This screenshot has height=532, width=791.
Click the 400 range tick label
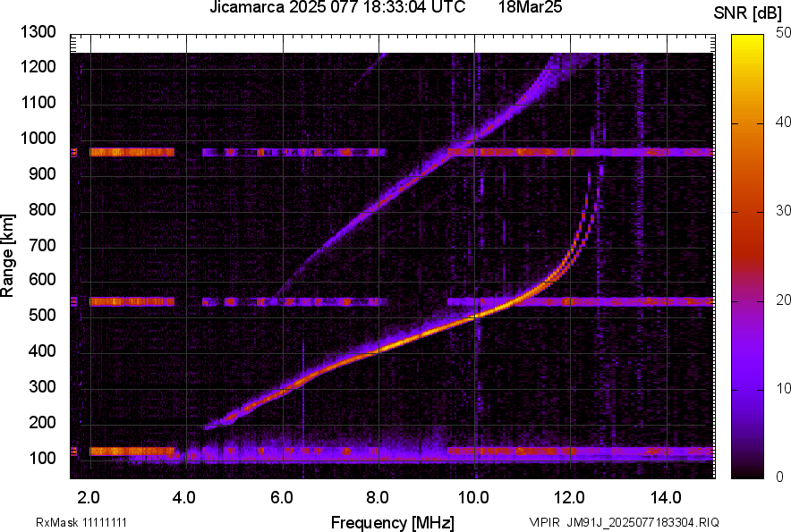[x=42, y=350]
